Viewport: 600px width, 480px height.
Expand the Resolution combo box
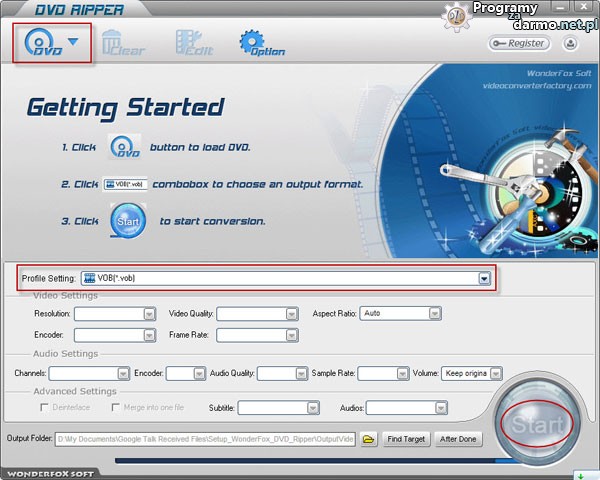[x=149, y=313]
